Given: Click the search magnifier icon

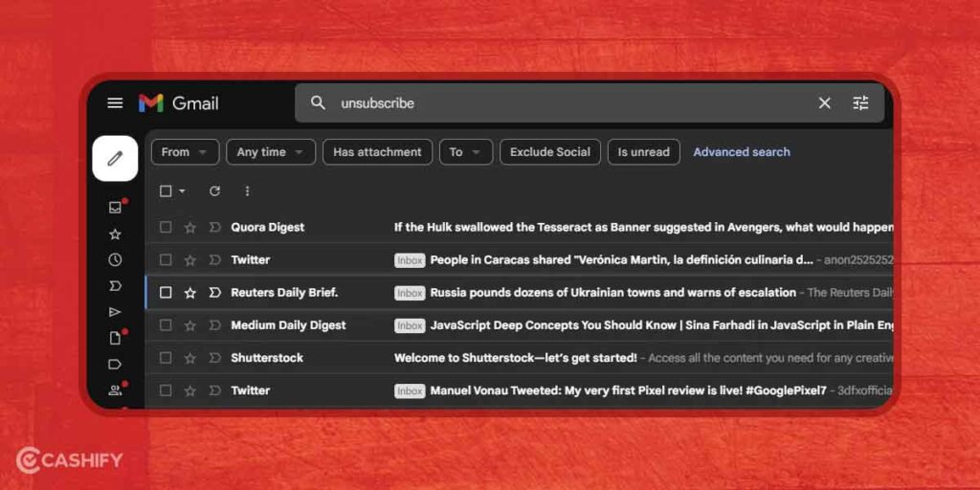Looking at the screenshot, I should [318, 103].
